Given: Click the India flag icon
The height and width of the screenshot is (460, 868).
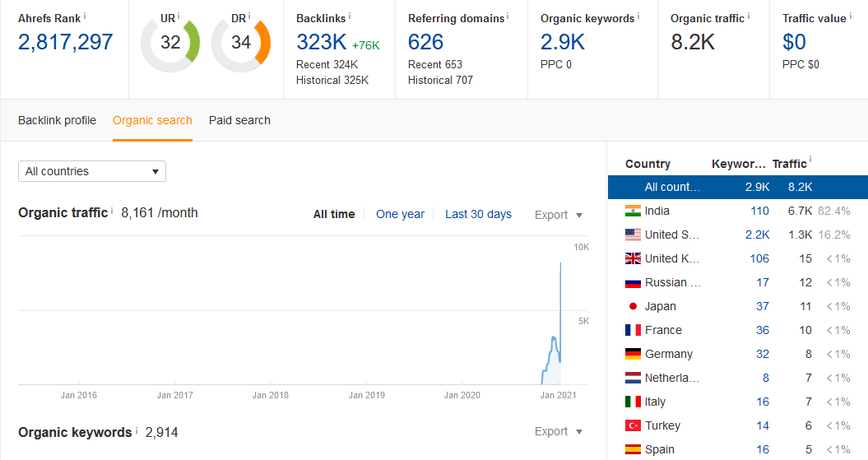Looking at the screenshot, I should [x=633, y=211].
